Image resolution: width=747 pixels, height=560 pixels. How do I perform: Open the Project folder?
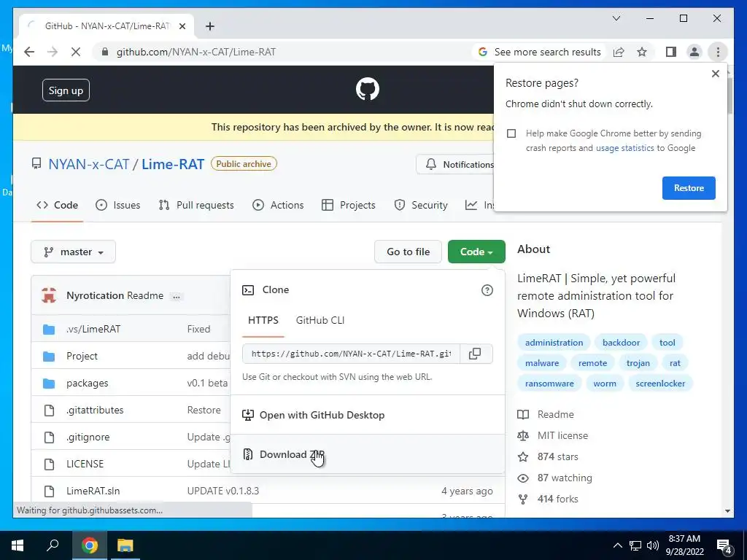[x=82, y=356]
